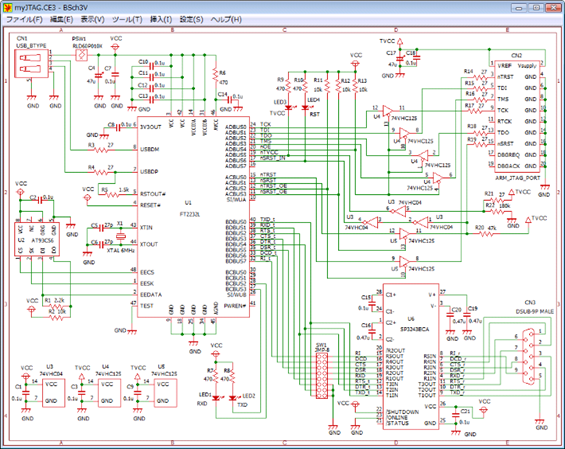Click the BSch3V application icon in title bar
The width and height of the screenshot is (565, 449).
click(x=7, y=7)
